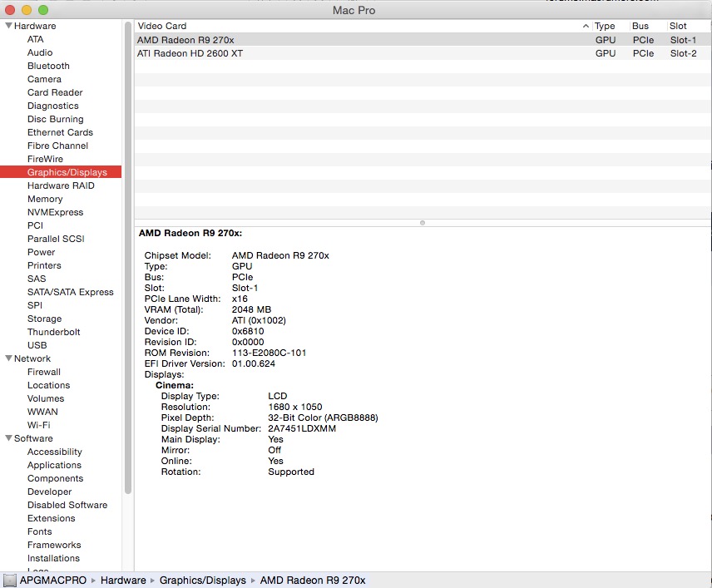Open the Developer section
The height and width of the screenshot is (588, 712).
tap(50, 492)
